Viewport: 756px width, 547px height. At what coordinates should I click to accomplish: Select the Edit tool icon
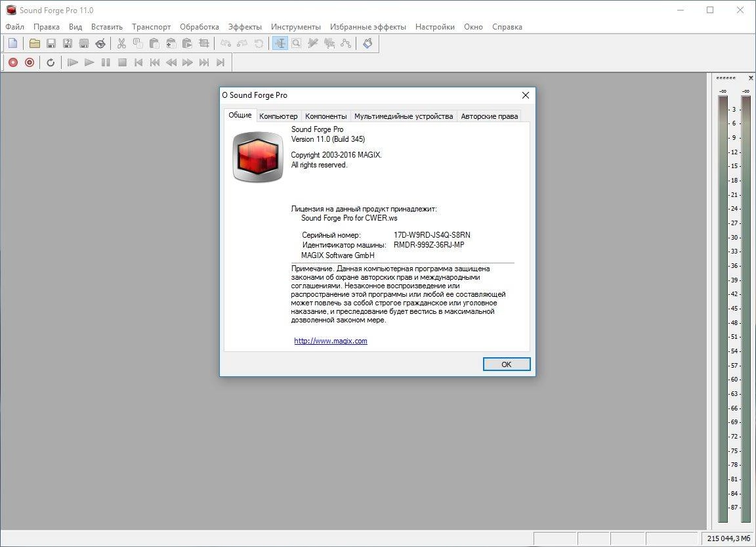click(x=280, y=43)
